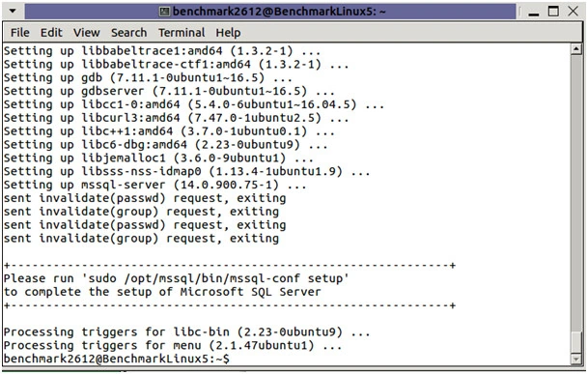Click the first 'sent invalidate(group) request' line

[141, 212]
